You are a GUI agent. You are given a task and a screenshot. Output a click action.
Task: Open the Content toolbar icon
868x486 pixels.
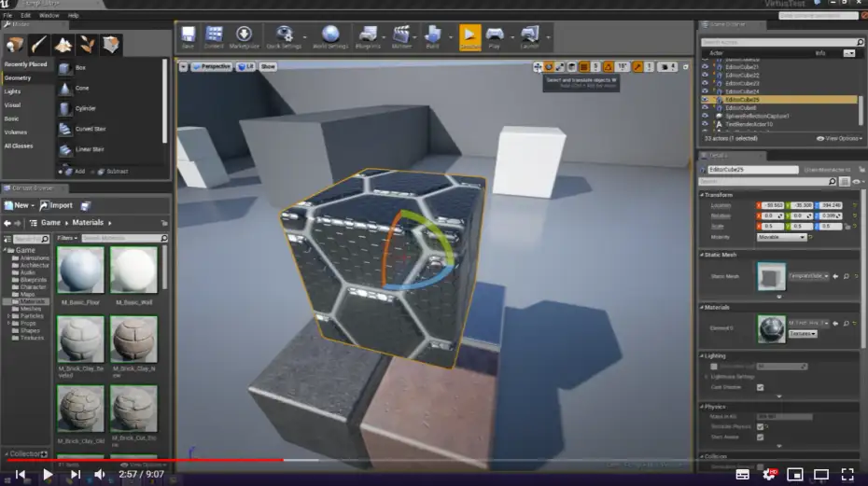coord(214,37)
